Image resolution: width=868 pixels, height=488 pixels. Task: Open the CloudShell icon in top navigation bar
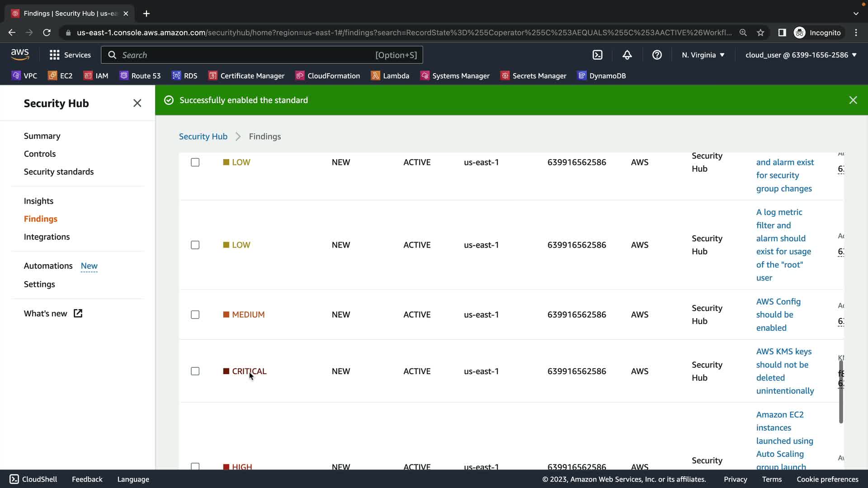(597, 55)
